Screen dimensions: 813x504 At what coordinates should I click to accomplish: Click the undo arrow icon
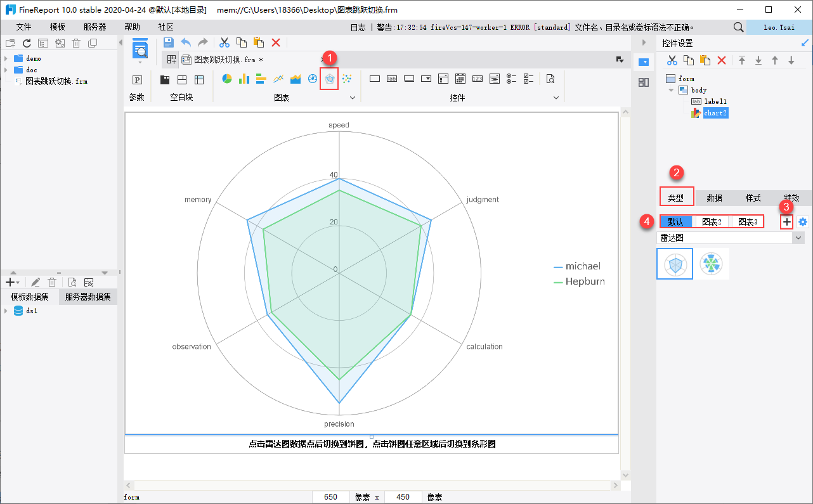coord(186,42)
